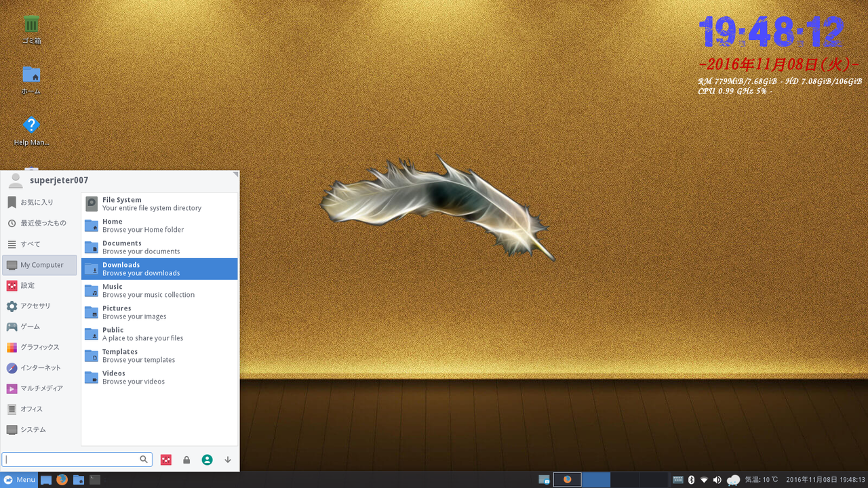Launch Firefox from the taskbar launcher
Screen dimensions: 868x488
(x=62, y=480)
